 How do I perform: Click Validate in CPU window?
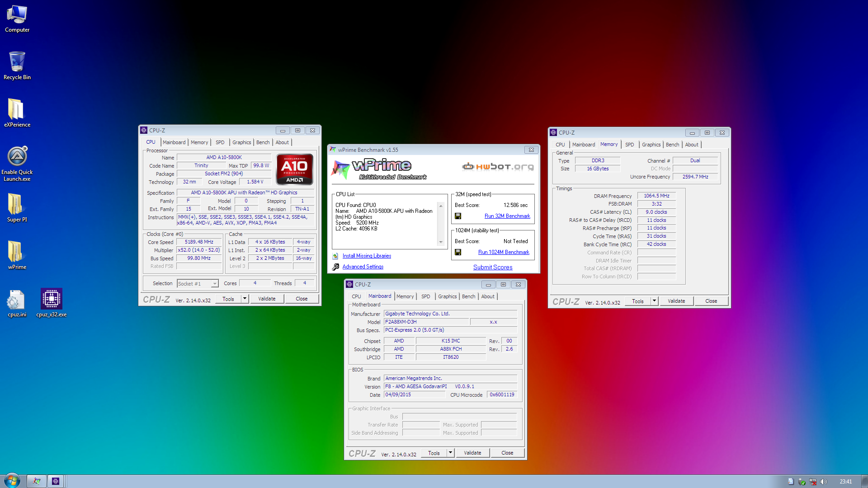click(267, 299)
